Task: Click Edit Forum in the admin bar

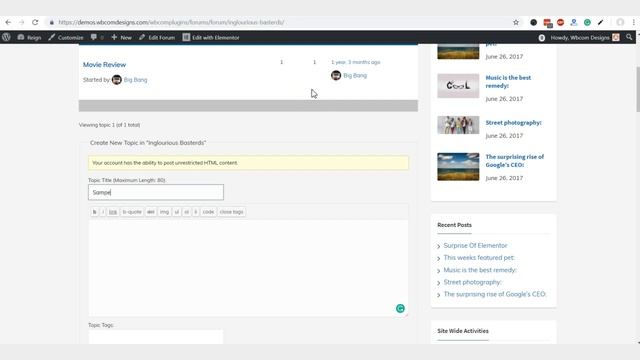Action: 157,37
